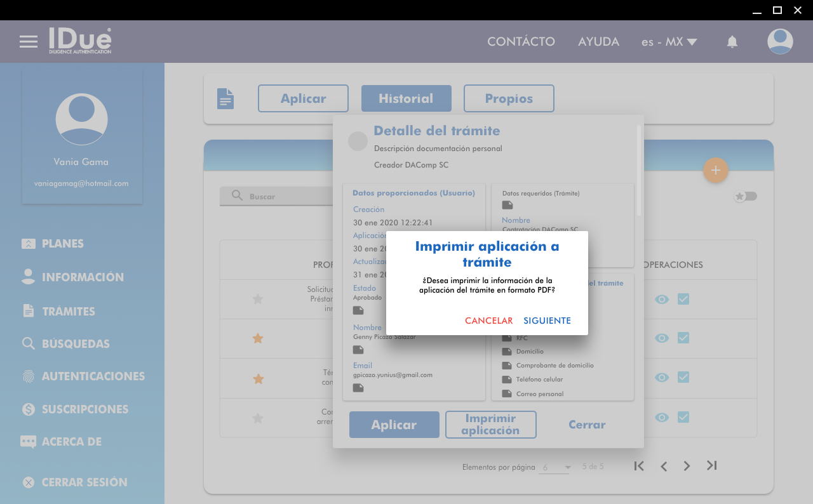Click the eye icon in last row
The height and width of the screenshot is (504, 813).
(662, 418)
